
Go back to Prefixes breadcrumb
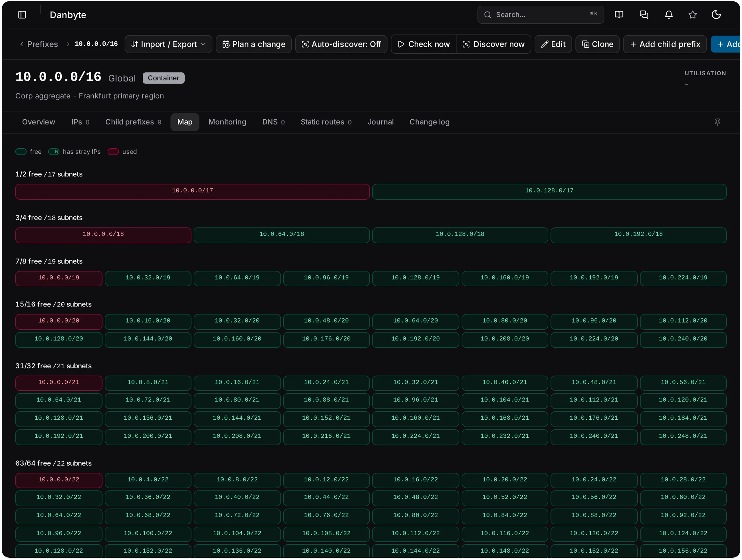[x=39, y=44]
